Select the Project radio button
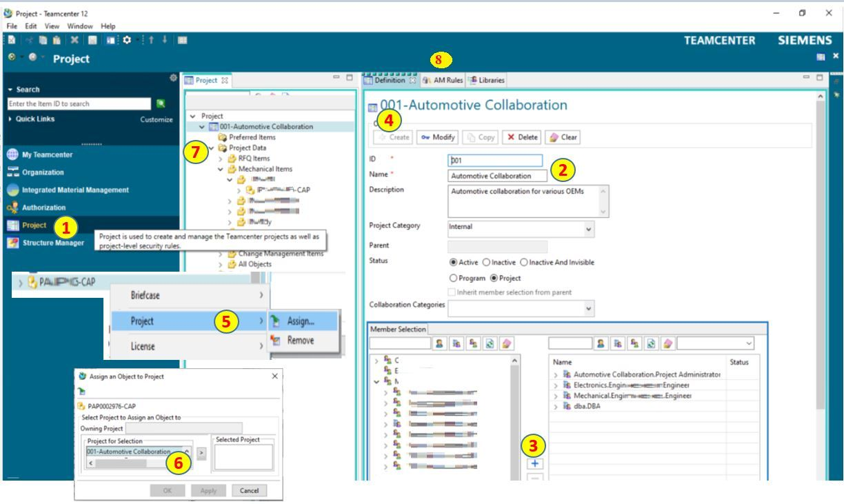 pos(494,278)
